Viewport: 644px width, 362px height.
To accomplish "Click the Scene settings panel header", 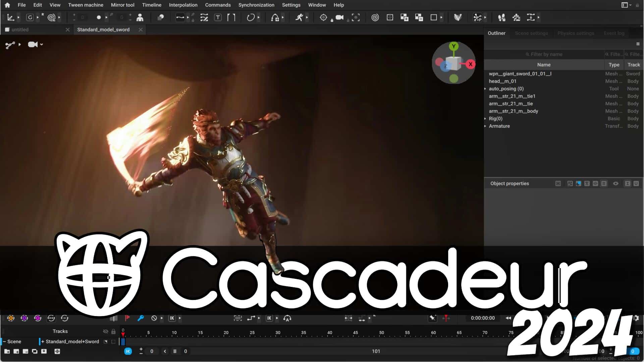I will pyautogui.click(x=532, y=33).
